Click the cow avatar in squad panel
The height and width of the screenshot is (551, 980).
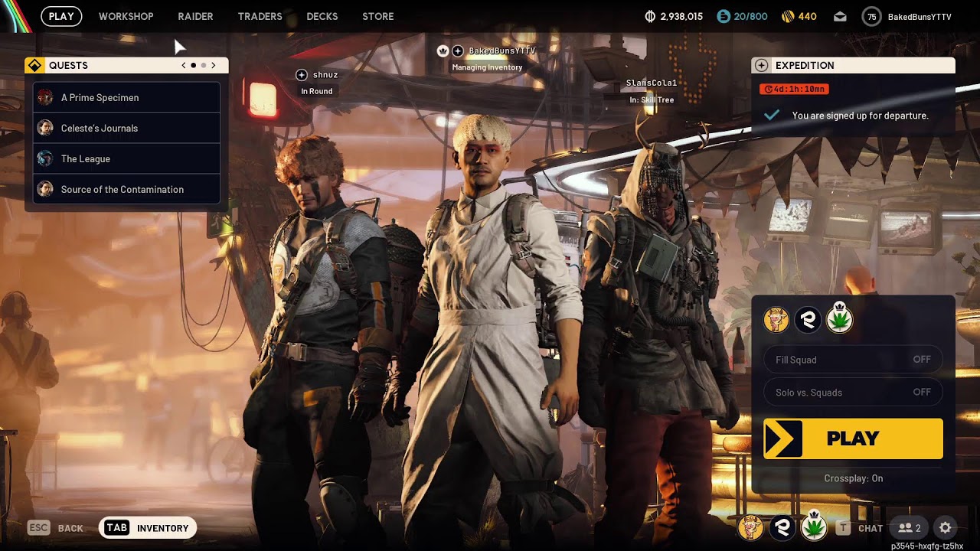[x=776, y=320]
